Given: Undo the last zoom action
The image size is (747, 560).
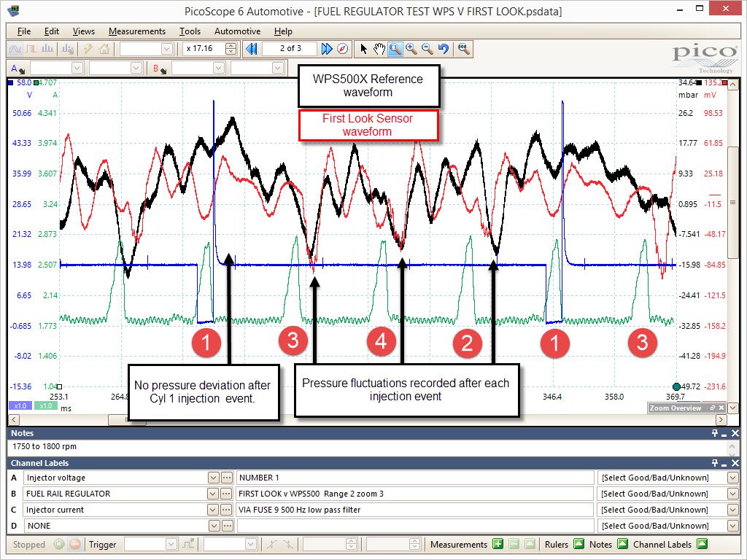Looking at the screenshot, I should [x=443, y=49].
